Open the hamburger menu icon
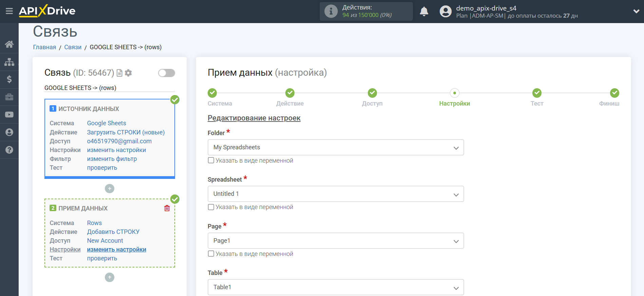Screen dimensions: 644x296 pos(9,11)
